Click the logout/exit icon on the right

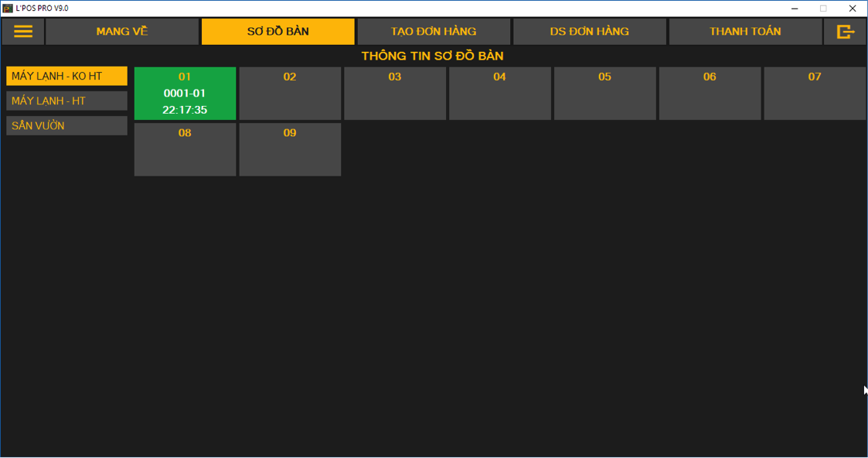point(846,31)
